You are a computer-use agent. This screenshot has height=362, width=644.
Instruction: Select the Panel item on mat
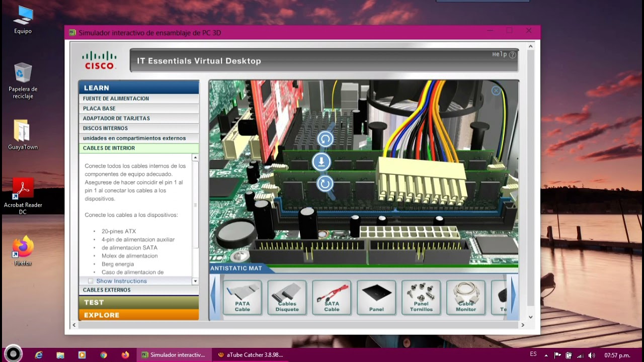(x=376, y=298)
